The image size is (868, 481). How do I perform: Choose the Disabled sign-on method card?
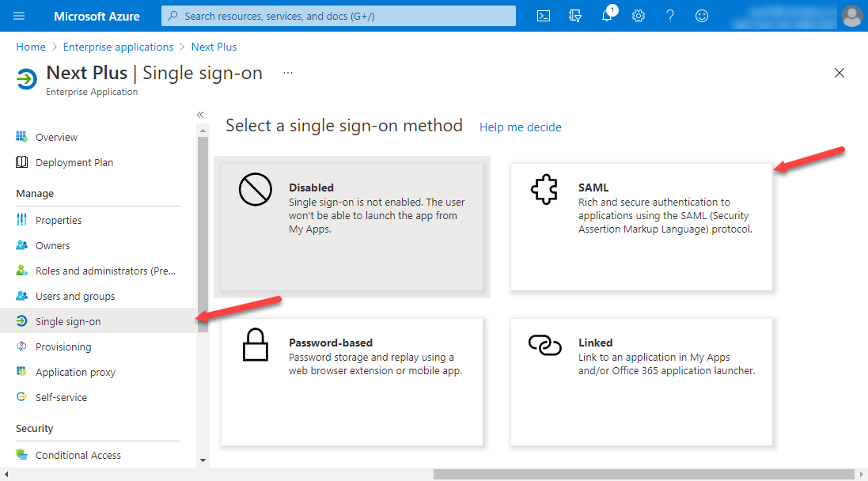pyautogui.click(x=352, y=227)
